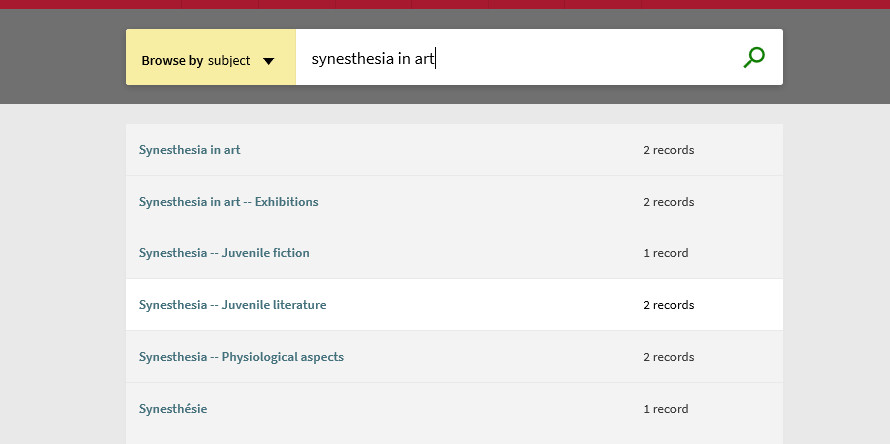Open the Synesthesia in art subject link
The width and height of the screenshot is (890, 444).
coord(190,150)
